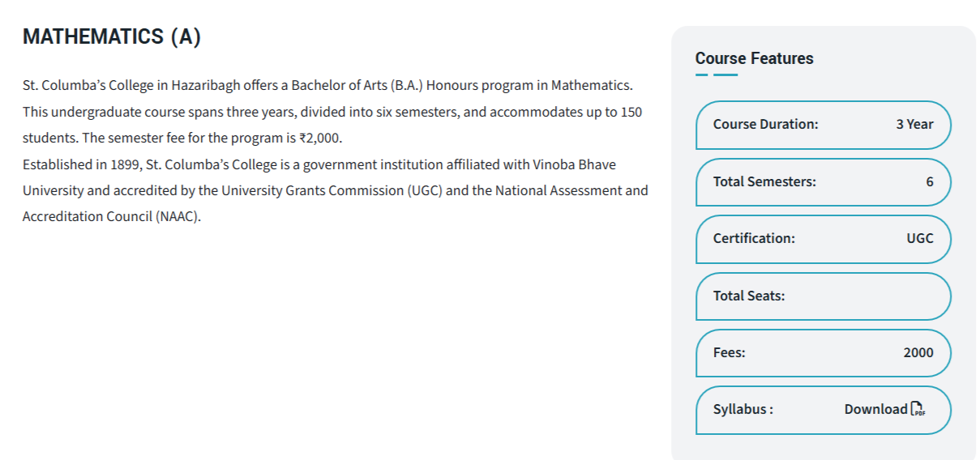980x460 pixels.
Task: Click the '3 Year' duration value
Action: coord(914,124)
